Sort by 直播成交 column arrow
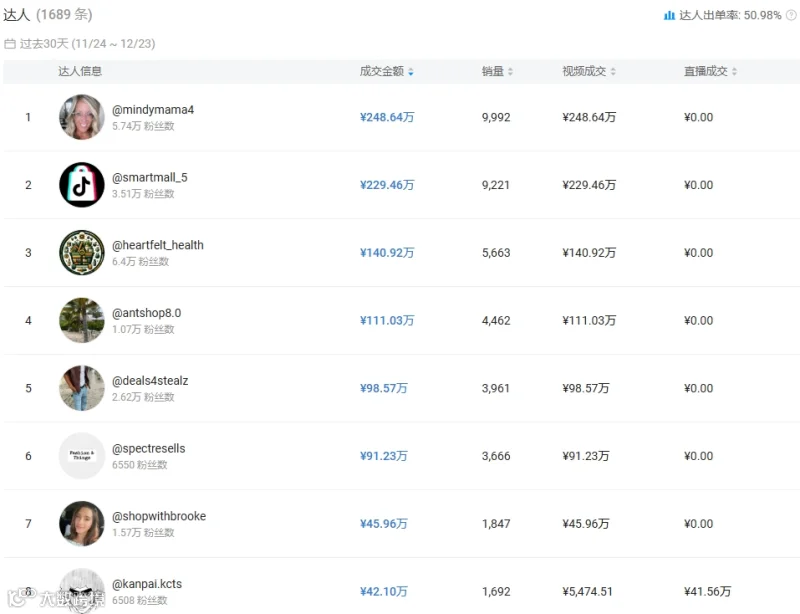 (x=734, y=72)
